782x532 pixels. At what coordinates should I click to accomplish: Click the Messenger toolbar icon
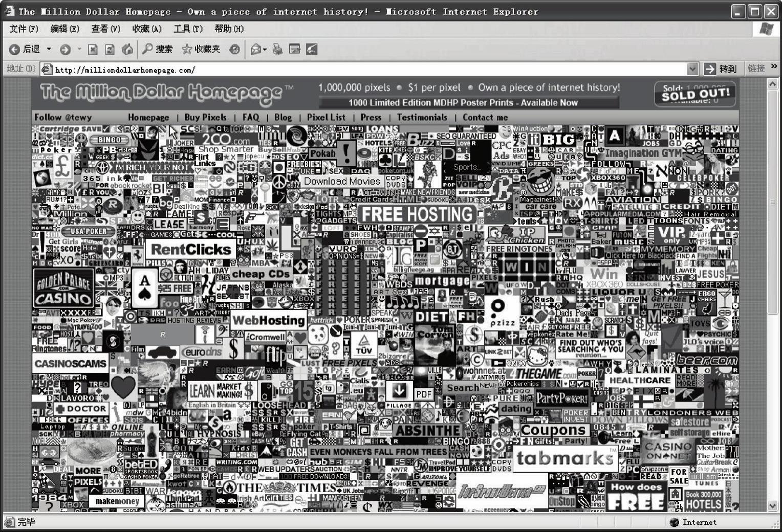(x=311, y=49)
